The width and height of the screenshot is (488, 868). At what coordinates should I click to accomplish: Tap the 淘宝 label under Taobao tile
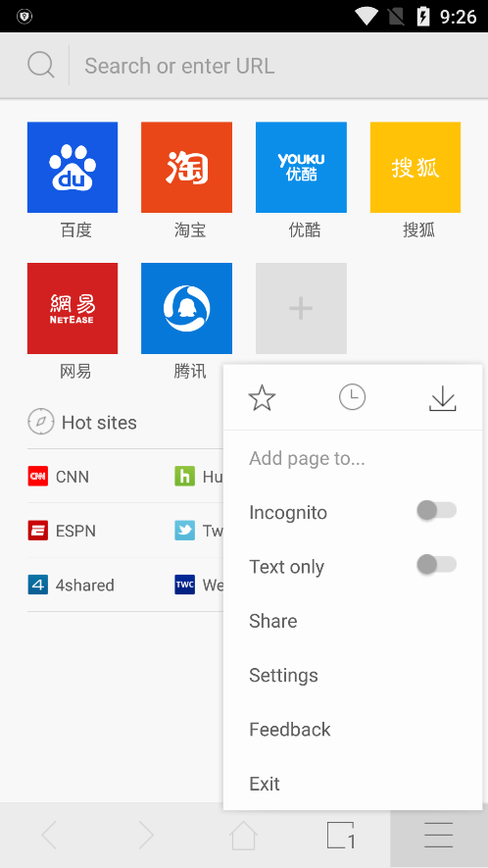(190, 230)
